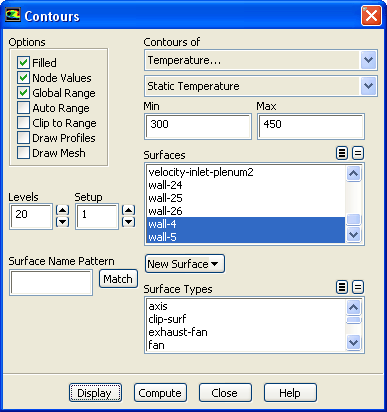Close the dialog with the Close button
The height and width of the screenshot is (412, 387).
pos(225,393)
